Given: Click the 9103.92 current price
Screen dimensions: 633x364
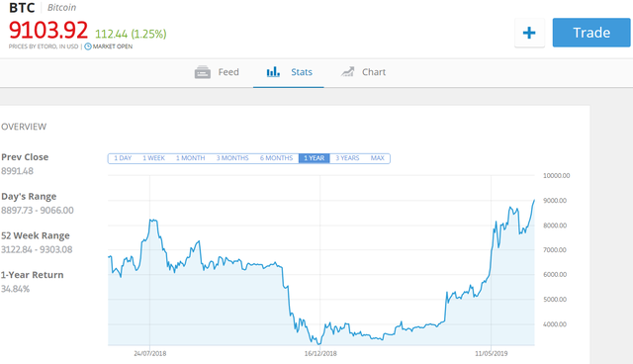Looking at the screenshot, I should tap(48, 31).
